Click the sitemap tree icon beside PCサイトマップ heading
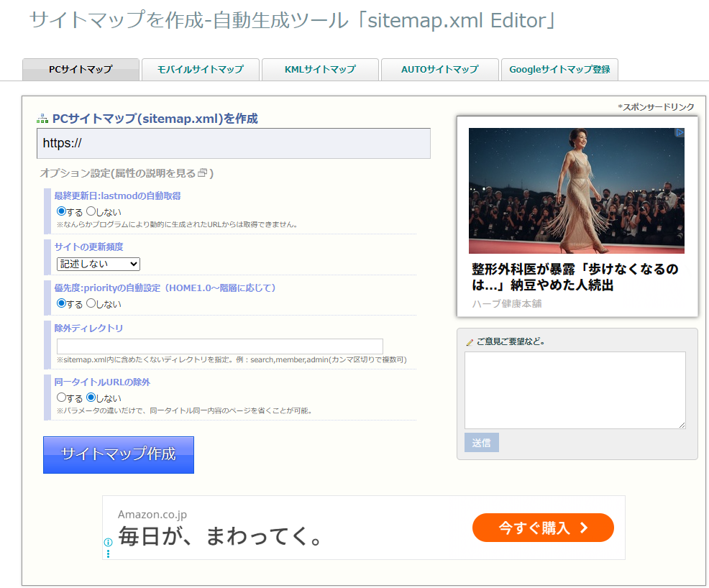The height and width of the screenshot is (588, 709). pos(44,118)
